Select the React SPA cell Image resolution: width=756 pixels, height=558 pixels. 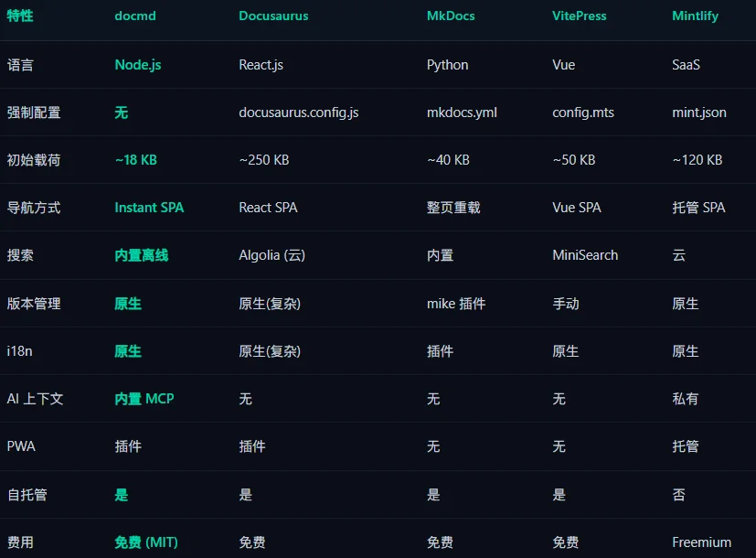(268, 208)
